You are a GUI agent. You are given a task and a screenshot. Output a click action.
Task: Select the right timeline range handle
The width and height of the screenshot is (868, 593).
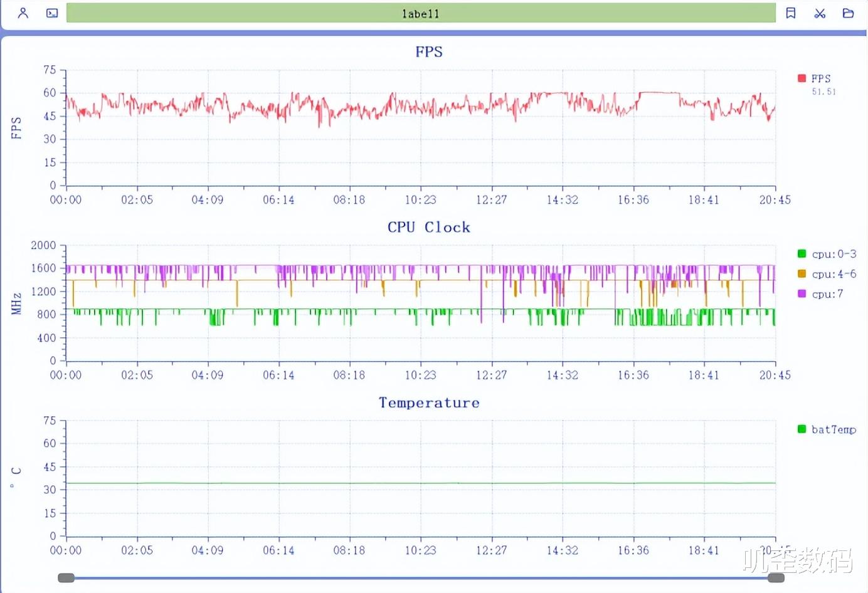tap(776, 578)
